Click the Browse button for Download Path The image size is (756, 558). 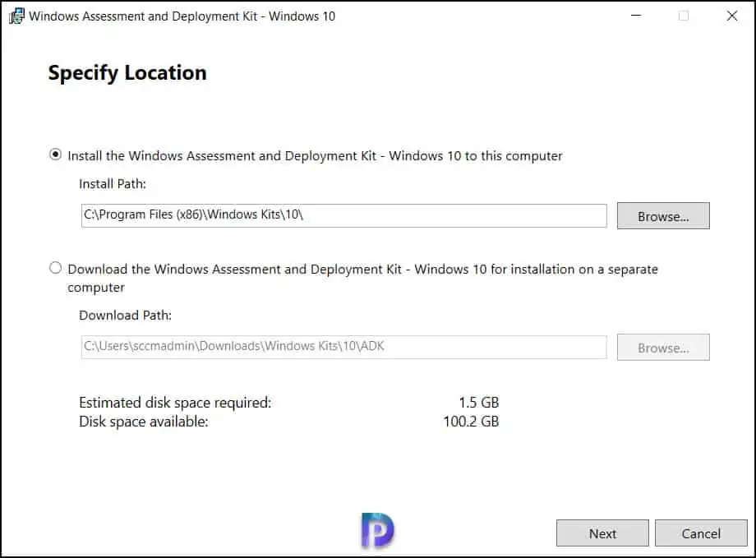[x=663, y=348]
